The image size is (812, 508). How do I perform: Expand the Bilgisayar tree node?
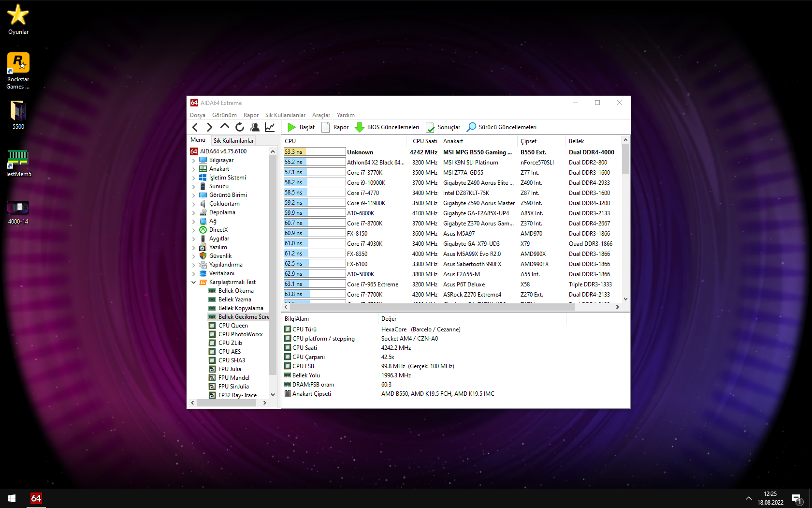click(x=194, y=161)
